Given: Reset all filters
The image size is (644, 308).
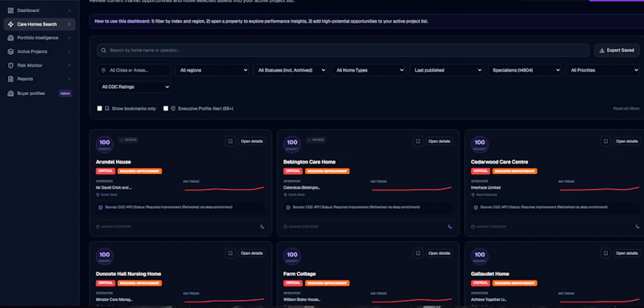Looking at the screenshot, I should pos(626,109).
